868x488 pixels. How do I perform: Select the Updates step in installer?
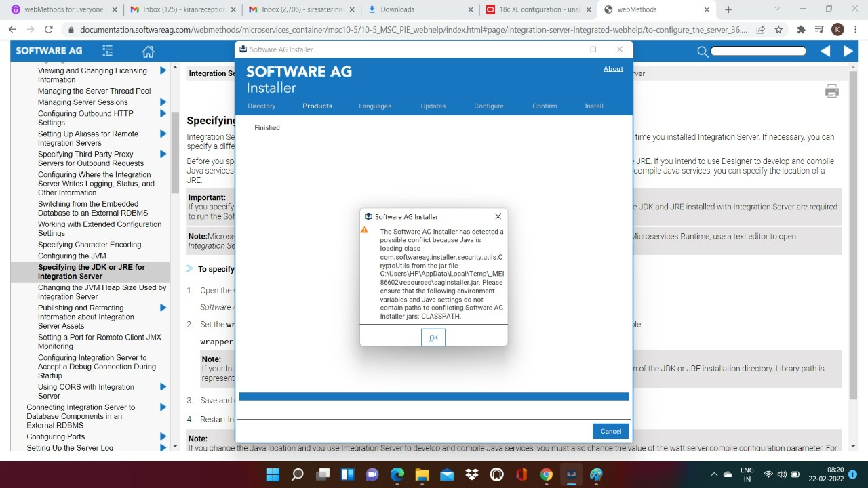(x=433, y=106)
